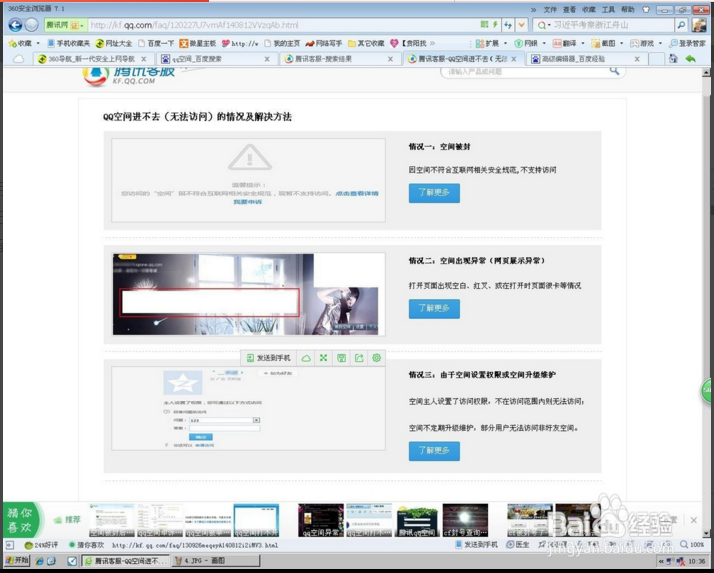Viewport: 714px width, 573px height.
Task: Click the skin shirt icon in the title bar
Action: point(646,9)
